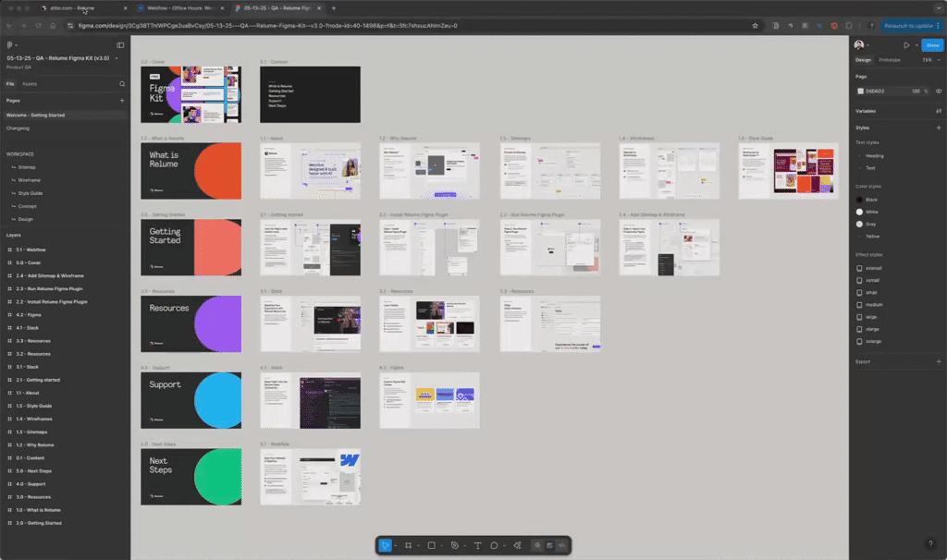Switch to the Prototype tab
947x560 pixels.
tap(889, 60)
